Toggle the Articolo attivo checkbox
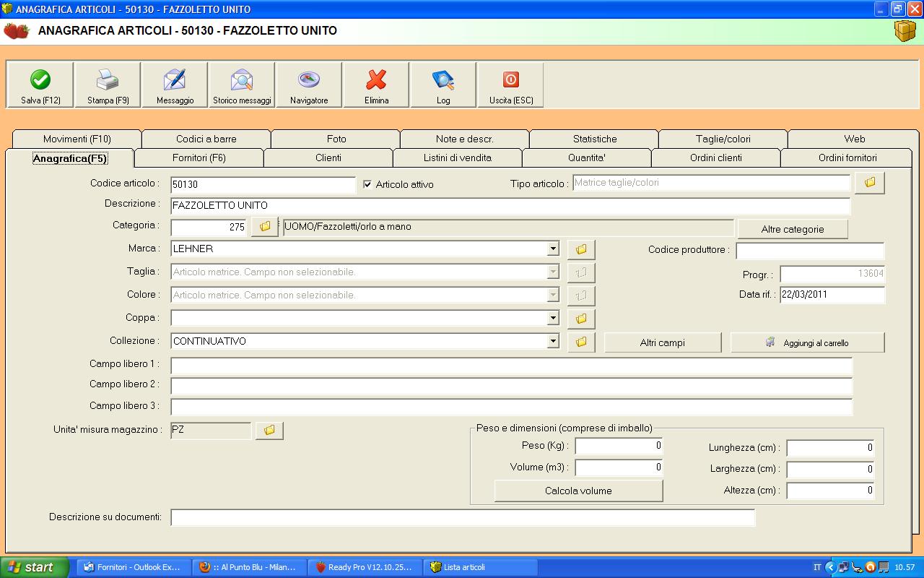Screen dimensions: 924x578 [367, 184]
